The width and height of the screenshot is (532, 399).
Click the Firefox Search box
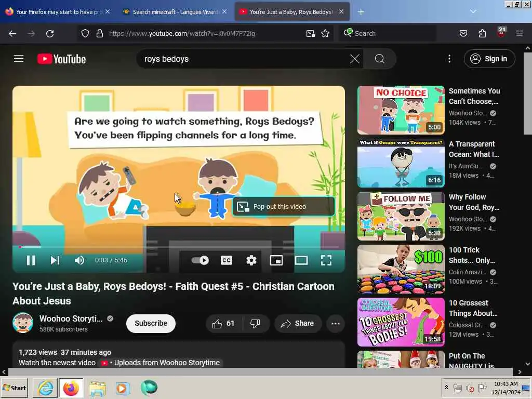[388, 33]
